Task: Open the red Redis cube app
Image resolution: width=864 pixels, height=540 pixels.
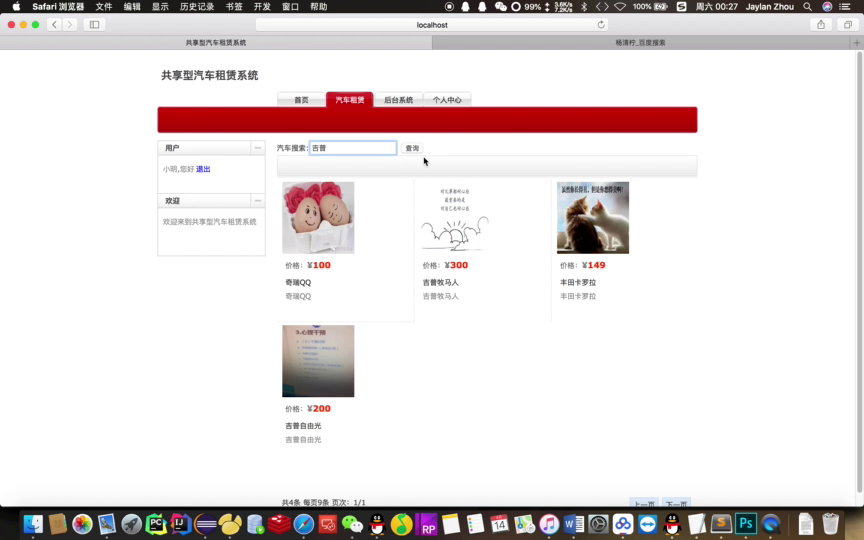Action: tap(279, 524)
